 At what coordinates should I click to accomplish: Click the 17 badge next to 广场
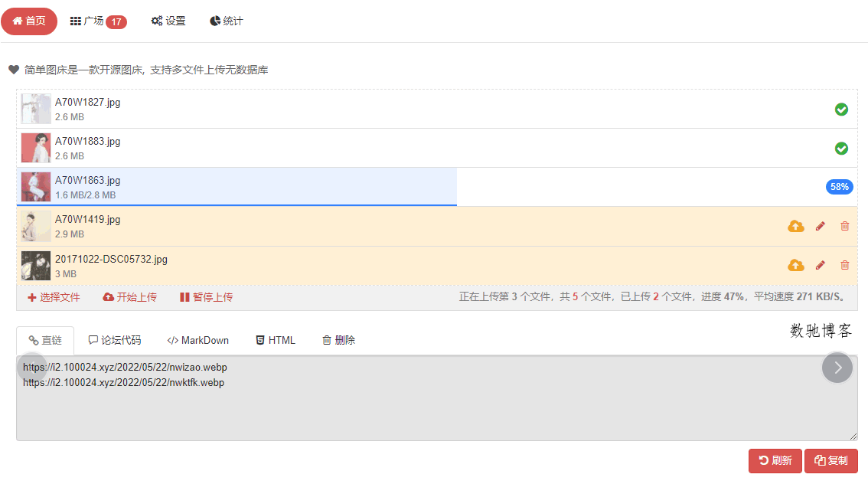pyautogui.click(x=116, y=21)
